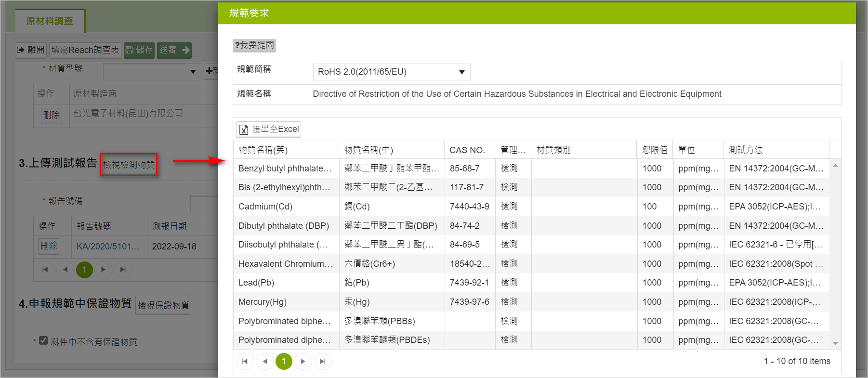Screen dimensions: 868x378
Task: Switch to 原材料調查 tab
Action: 50,21
